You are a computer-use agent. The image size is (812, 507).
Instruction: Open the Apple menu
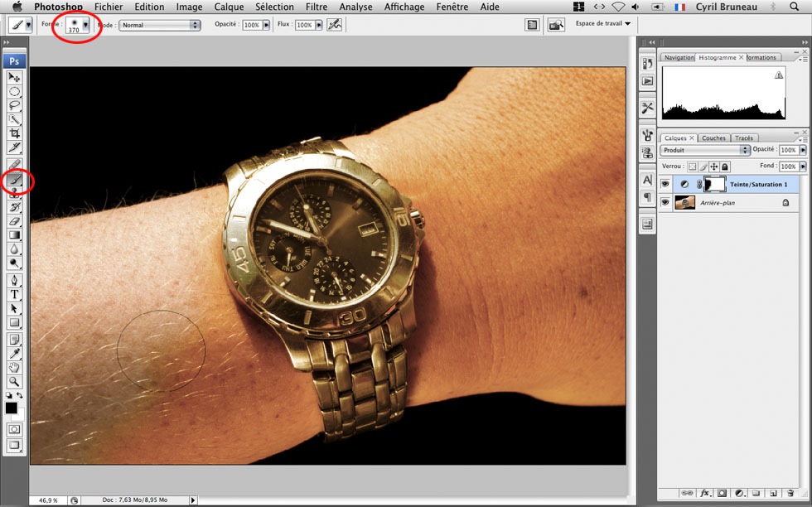pos(17,7)
